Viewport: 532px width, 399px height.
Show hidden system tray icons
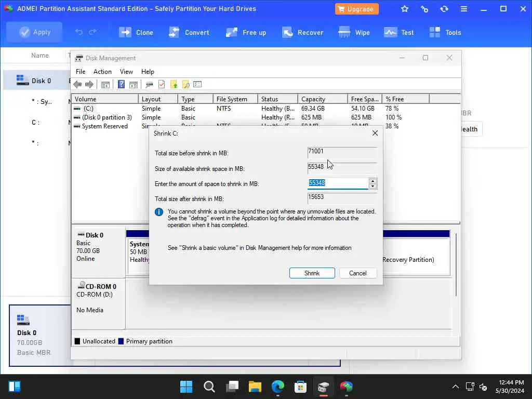(455, 387)
